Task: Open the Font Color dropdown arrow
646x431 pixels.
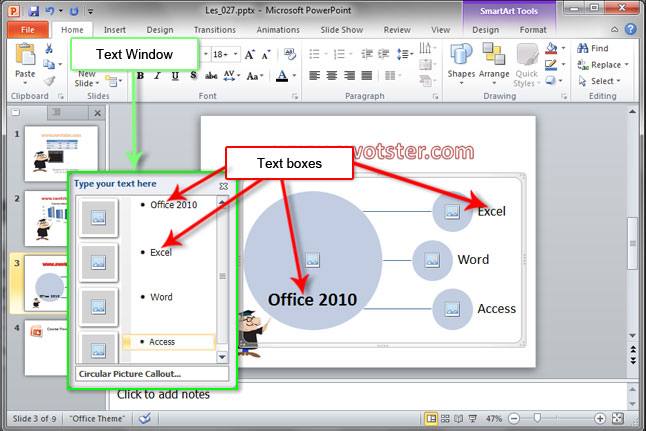Action: (x=294, y=75)
